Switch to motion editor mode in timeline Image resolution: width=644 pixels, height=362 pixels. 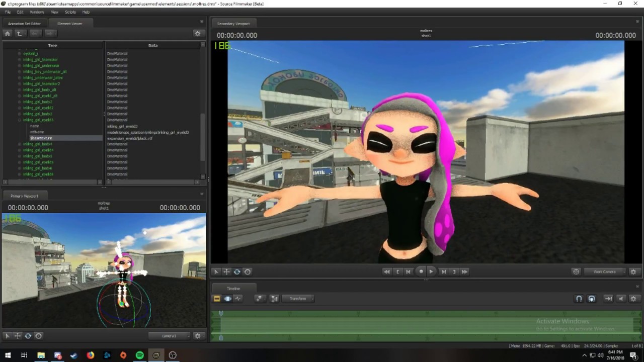227,299
